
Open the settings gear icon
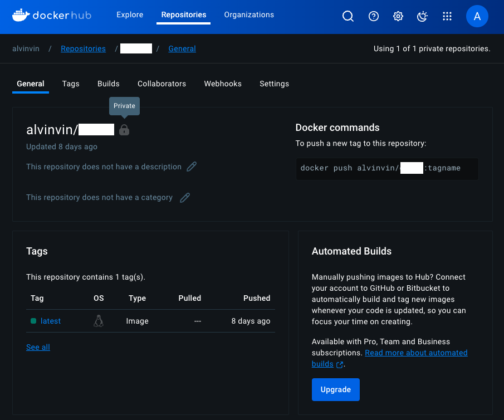[x=398, y=16]
